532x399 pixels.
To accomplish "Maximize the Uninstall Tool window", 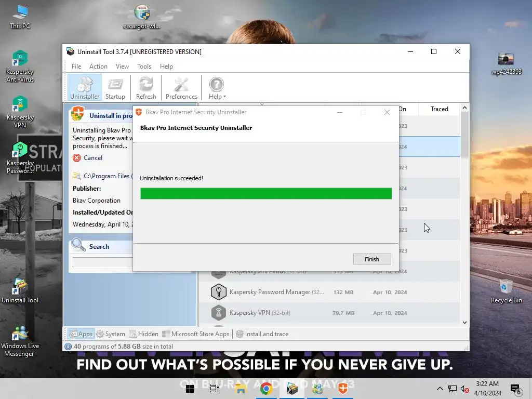I will 434,51.
